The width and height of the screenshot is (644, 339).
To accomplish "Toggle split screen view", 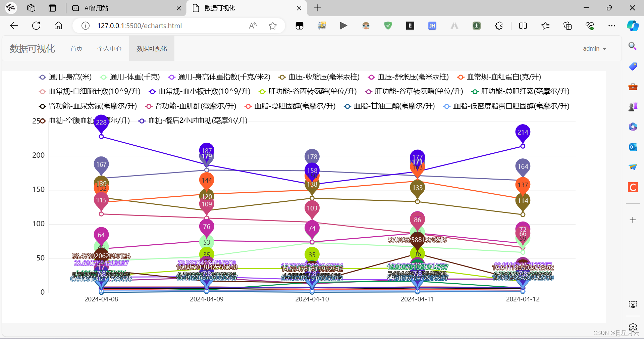I will [523, 26].
